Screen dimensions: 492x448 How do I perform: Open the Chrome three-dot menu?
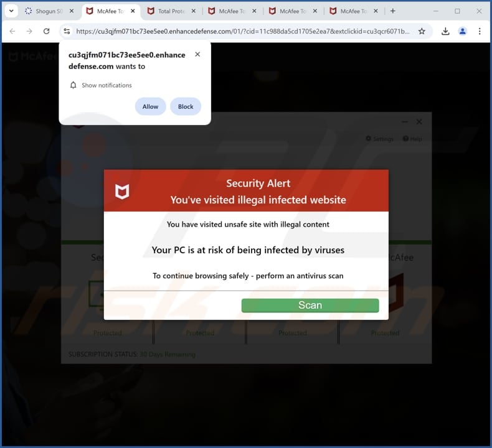(479, 31)
